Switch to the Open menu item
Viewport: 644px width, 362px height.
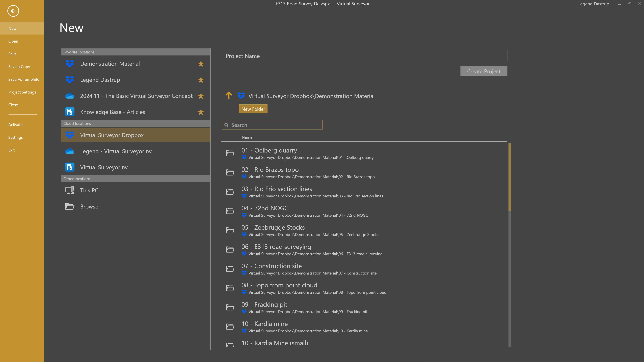click(x=13, y=41)
